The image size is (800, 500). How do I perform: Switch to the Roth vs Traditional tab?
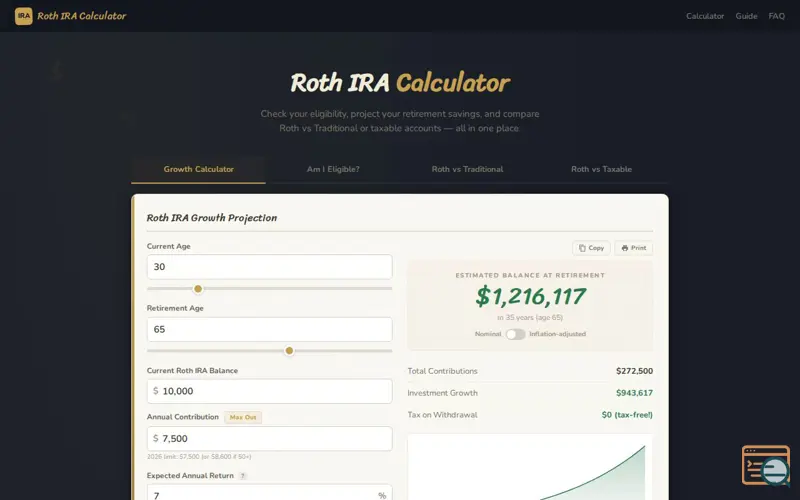(x=467, y=169)
